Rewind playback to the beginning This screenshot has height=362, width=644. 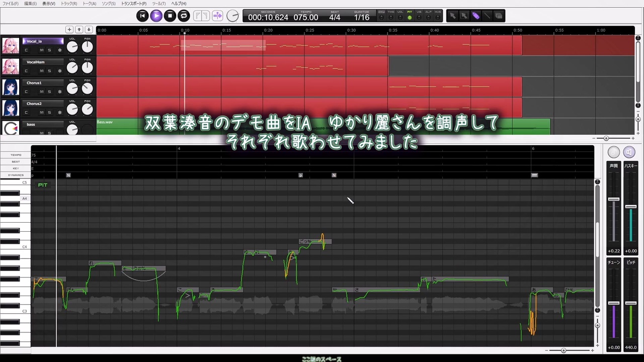142,16
